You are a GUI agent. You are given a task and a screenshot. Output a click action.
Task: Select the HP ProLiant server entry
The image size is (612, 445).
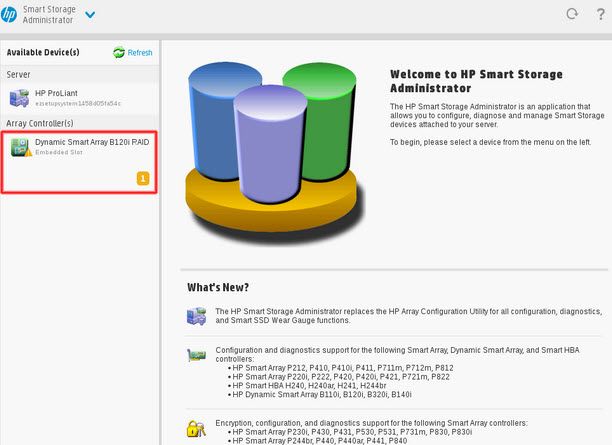click(60, 98)
